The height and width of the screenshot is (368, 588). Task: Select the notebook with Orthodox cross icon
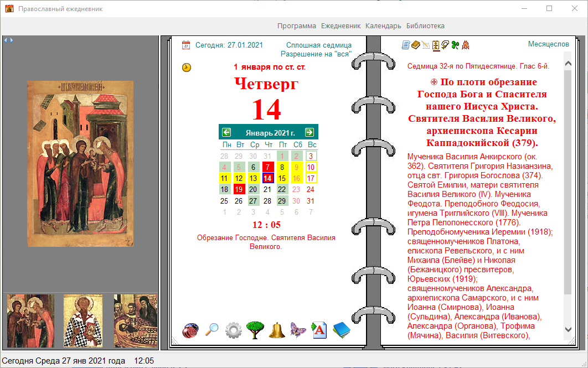(x=435, y=45)
